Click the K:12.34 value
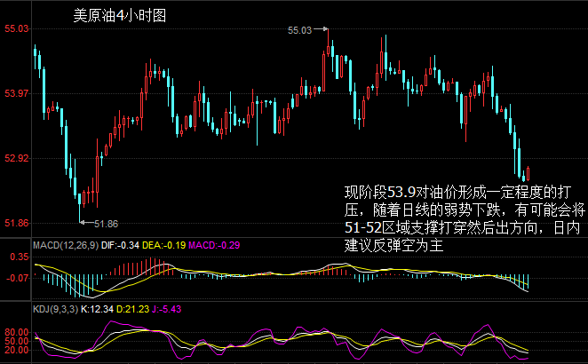This screenshot has width=588, height=364. (97, 309)
